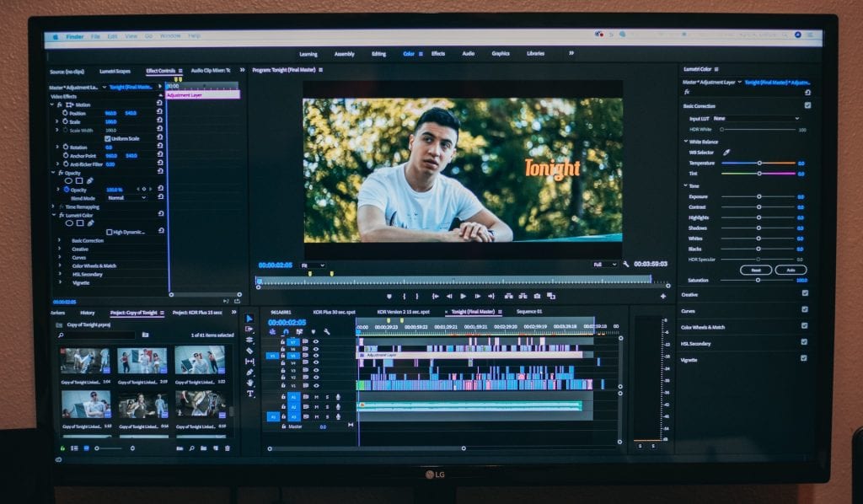Hide video track V1 with its eye toggle
The image size is (863, 504).
316,384
